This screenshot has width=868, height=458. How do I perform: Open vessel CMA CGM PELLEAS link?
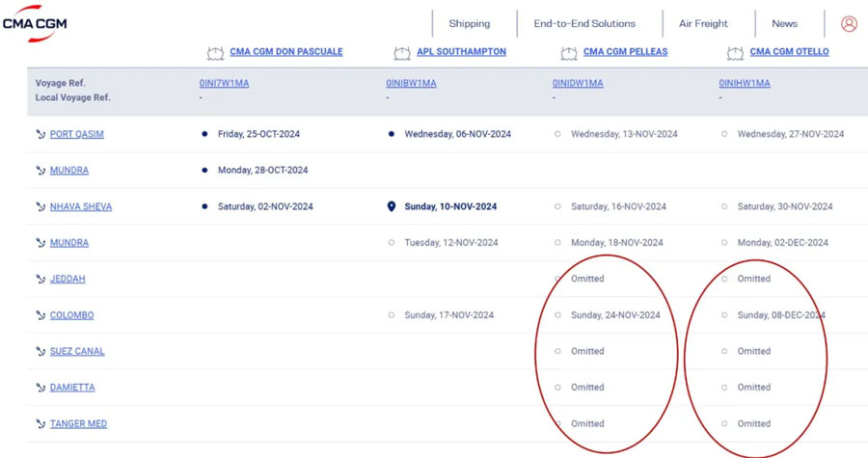[x=626, y=51]
